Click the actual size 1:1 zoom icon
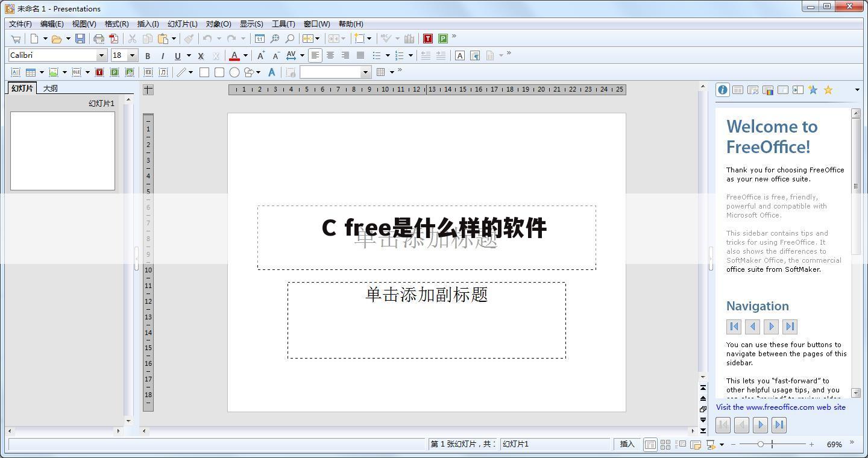 [259, 39]
